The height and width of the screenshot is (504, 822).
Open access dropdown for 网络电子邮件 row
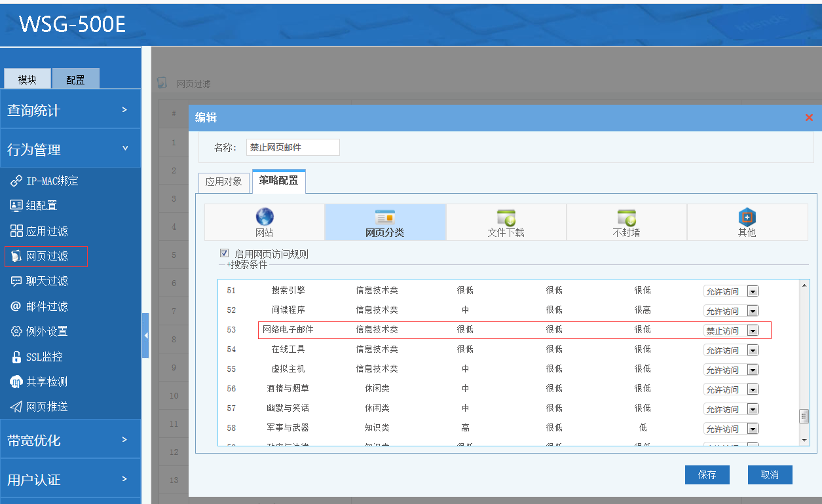pos(753,331)
